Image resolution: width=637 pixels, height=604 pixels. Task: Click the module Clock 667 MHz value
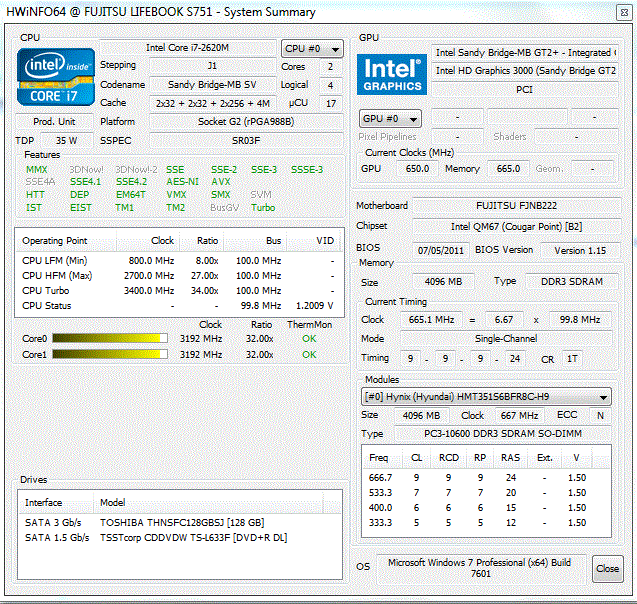coord(519,416)
